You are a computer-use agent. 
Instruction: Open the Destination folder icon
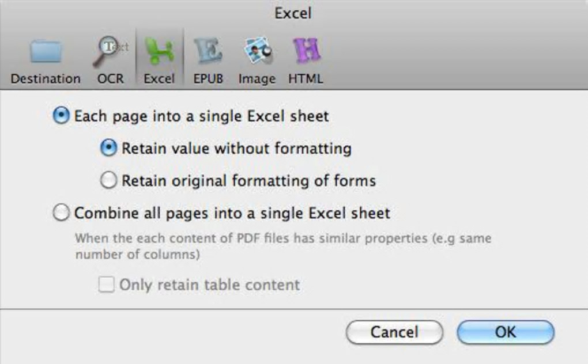(x=46, y=52)
